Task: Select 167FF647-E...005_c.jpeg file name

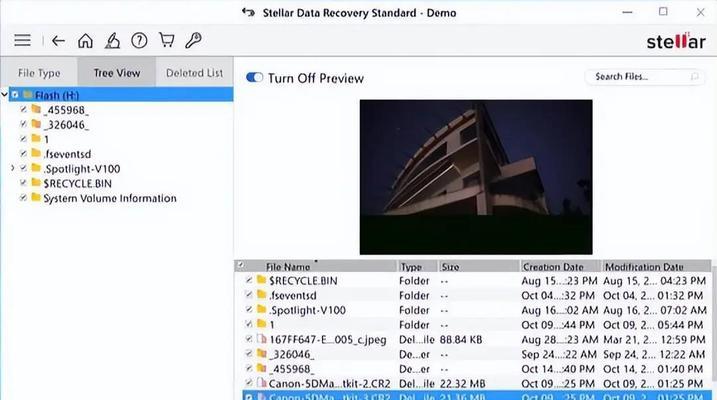Action: (x=328, y=339)
